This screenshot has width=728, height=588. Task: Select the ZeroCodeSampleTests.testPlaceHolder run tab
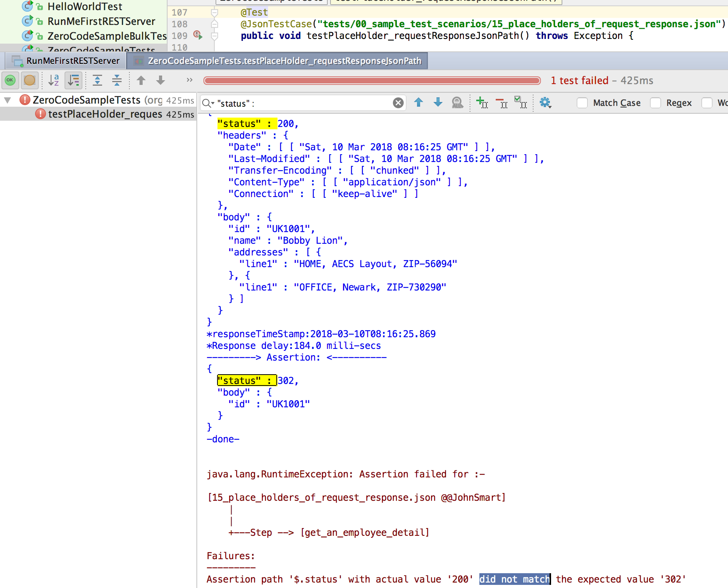click(277, 61)
